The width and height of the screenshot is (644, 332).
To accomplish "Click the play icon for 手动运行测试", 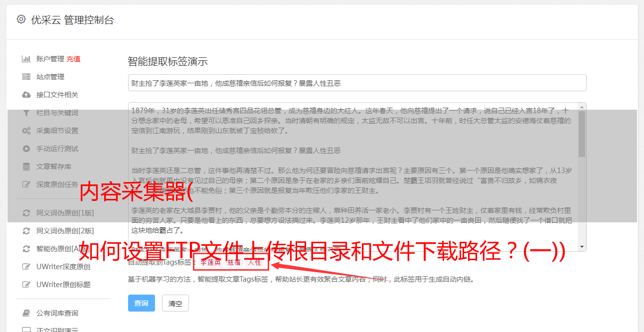I will [x=26, y=149].
